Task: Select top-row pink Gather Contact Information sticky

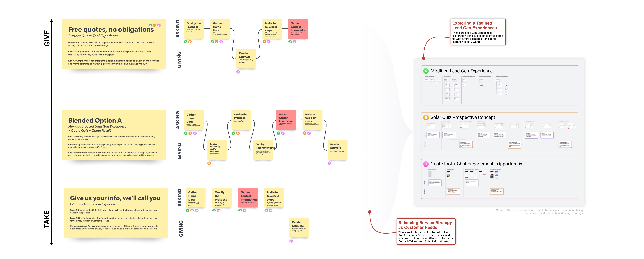Action: (x=298, y=29)
